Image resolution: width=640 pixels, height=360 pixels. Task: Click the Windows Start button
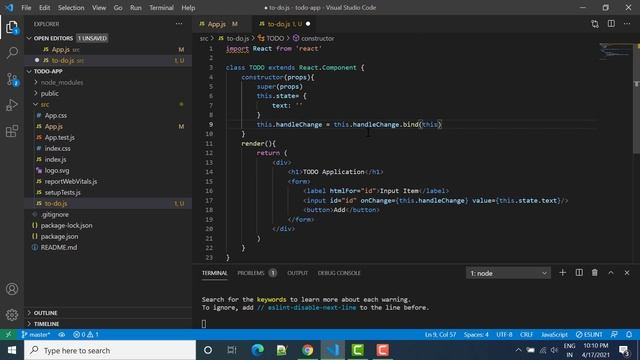[11, 350]
